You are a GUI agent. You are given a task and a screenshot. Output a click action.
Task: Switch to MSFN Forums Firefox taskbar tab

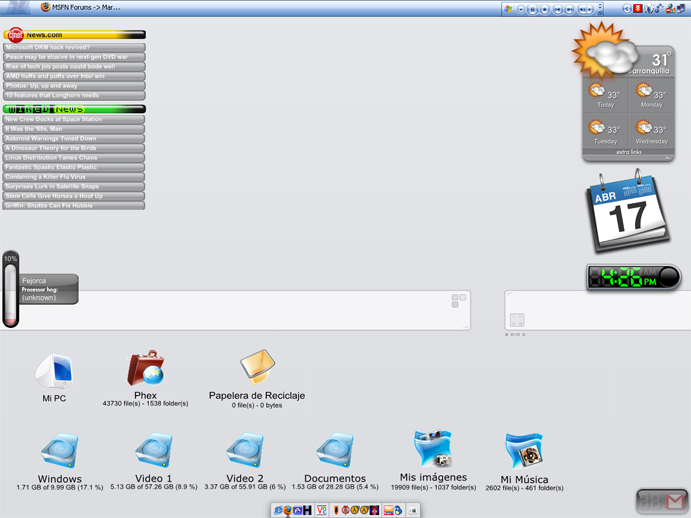click(x=80, y=7)
